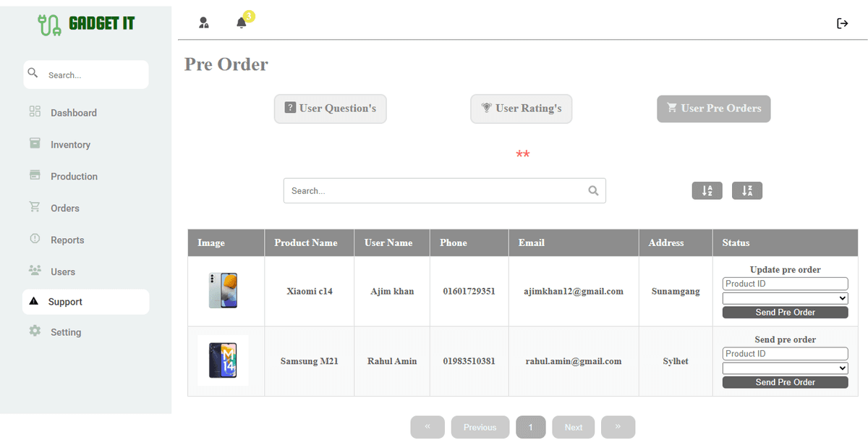The image size is (868, 448).
Task: Switch to User Question's tab
Action: (x=330, y=109)
